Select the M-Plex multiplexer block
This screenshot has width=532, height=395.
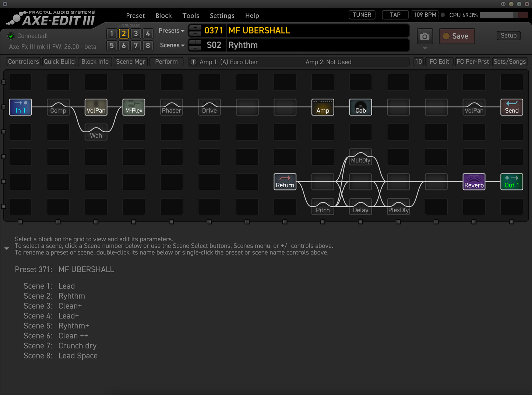click(x=133, y=107)
